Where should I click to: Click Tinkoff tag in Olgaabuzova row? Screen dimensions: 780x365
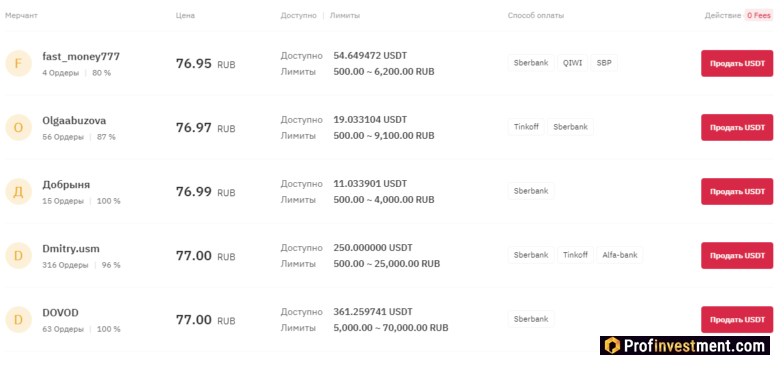tap(526, 127)
